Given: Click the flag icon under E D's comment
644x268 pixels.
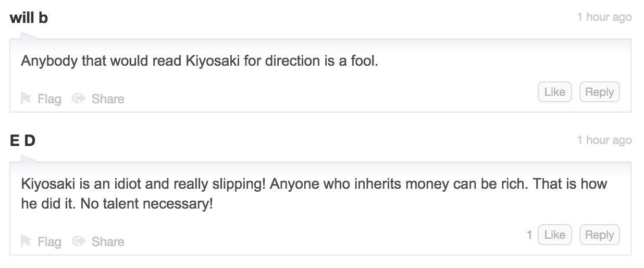Looking at the screenshot, I should [x=26, y=241].
